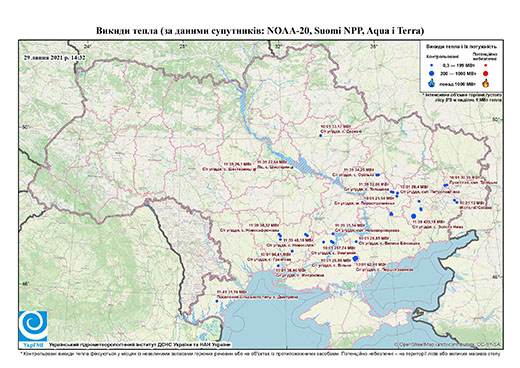This screenshot has height=368, width=520.
Task: Select the large red circle legend marker
Action: click(485, 73)
